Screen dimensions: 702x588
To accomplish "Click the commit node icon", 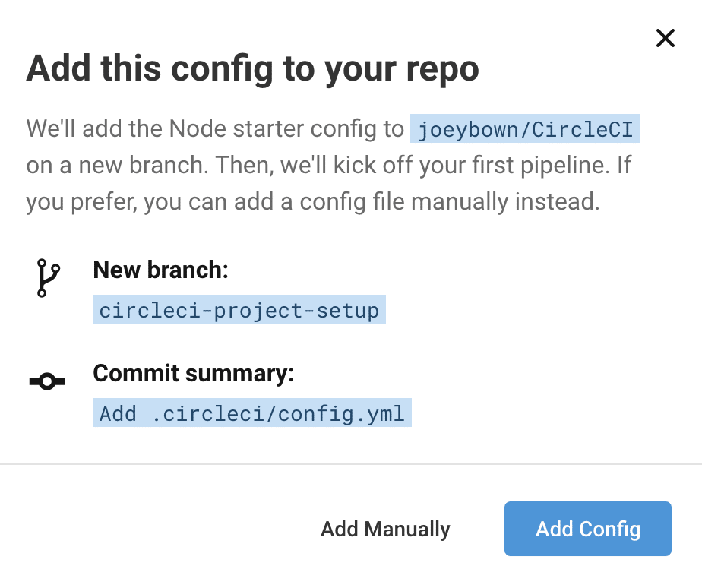I will 47,382.
